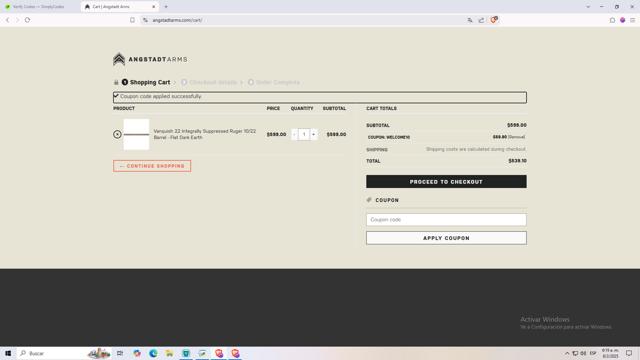Remove the applied WELCOME10 coupon
This screenshot has width=640, height=360.
[517, 137]
